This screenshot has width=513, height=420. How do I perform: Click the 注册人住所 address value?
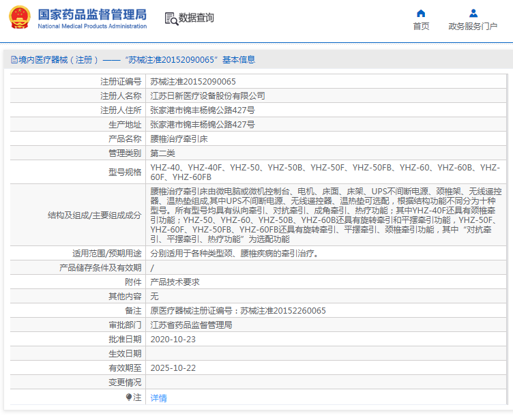[x=203, y=110]
